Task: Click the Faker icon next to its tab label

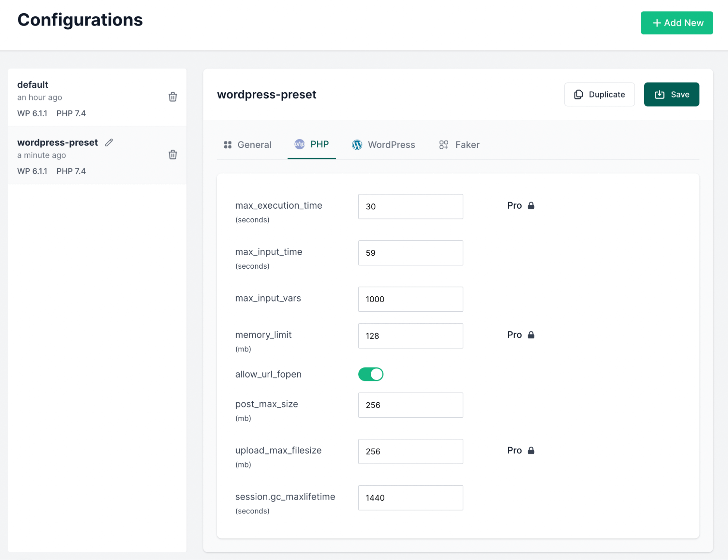Action: pos(444,145)
